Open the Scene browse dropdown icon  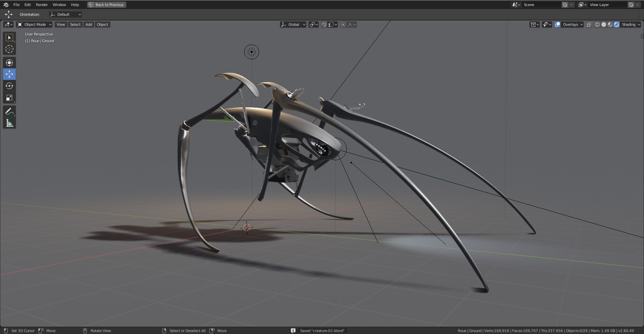tap(516, 5)
